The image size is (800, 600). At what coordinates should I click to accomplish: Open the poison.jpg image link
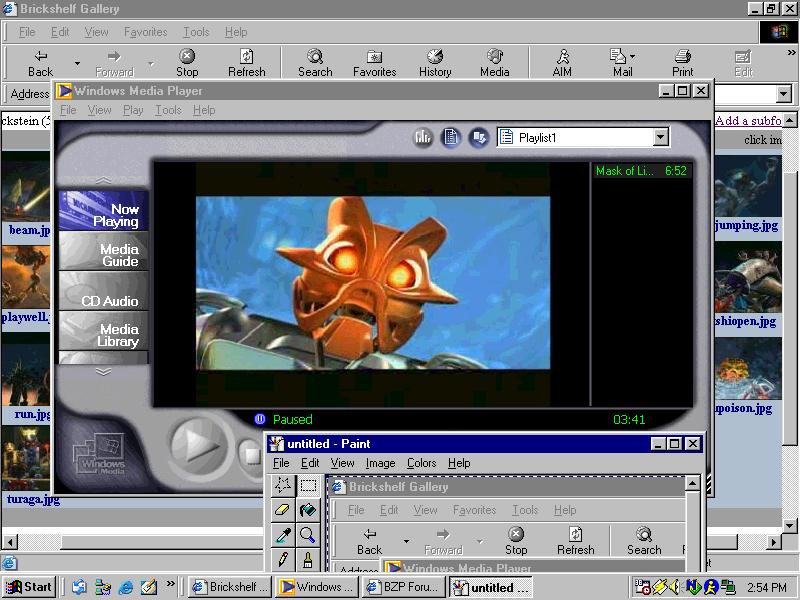[744, 408]
